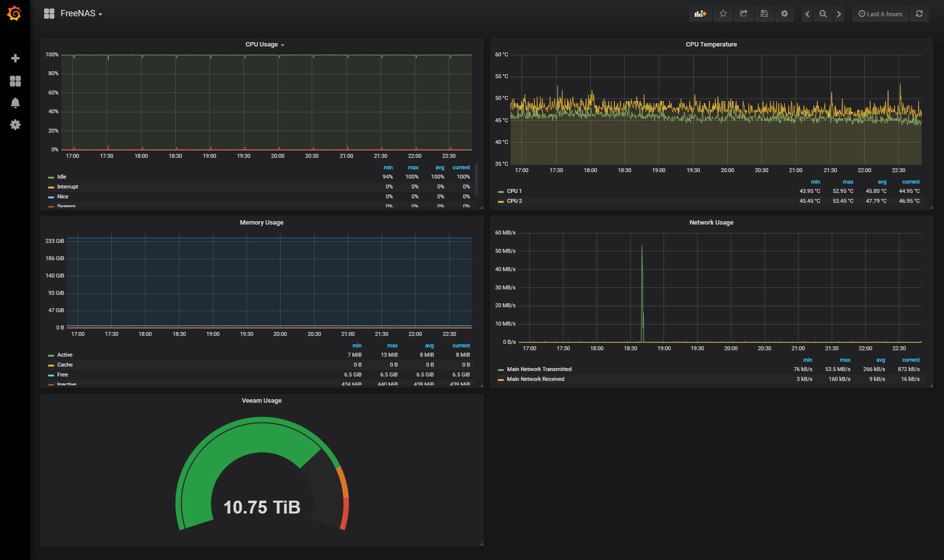
Task: Open the CPU Temperature panel title menu
Action: [x=711, y=45]
